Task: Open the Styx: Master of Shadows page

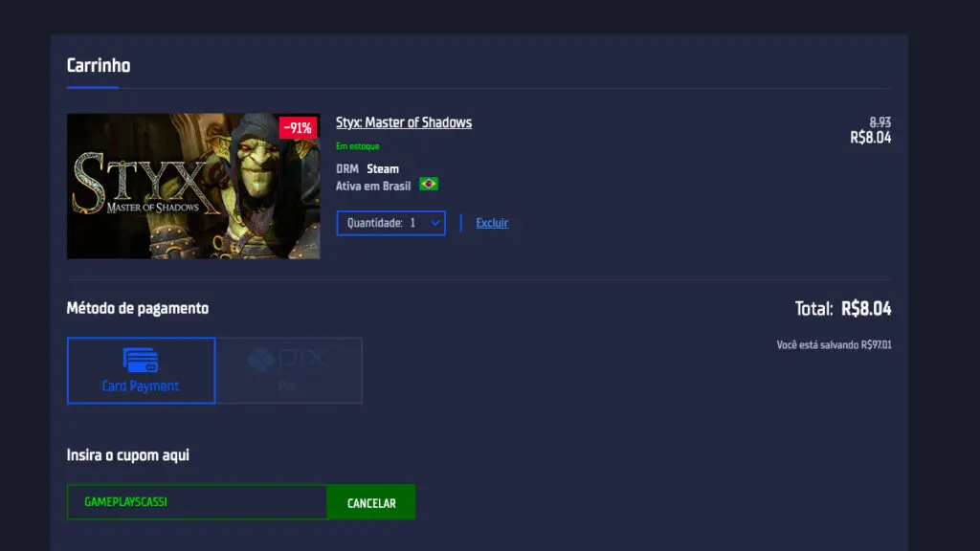Action: [402, 121]
